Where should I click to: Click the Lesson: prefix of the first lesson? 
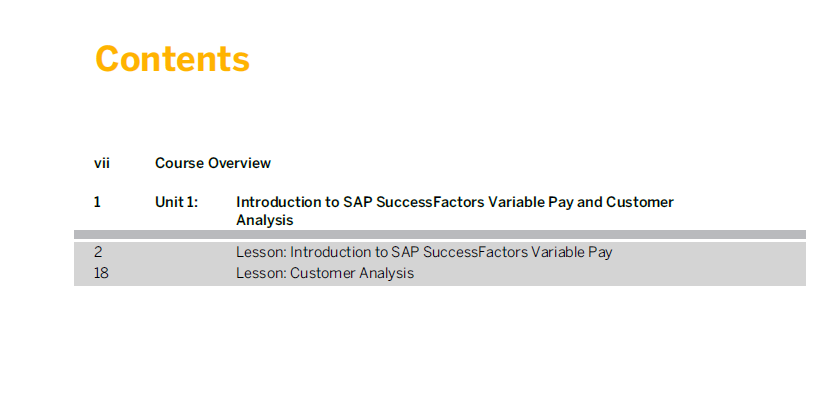[x=261, y=252]
